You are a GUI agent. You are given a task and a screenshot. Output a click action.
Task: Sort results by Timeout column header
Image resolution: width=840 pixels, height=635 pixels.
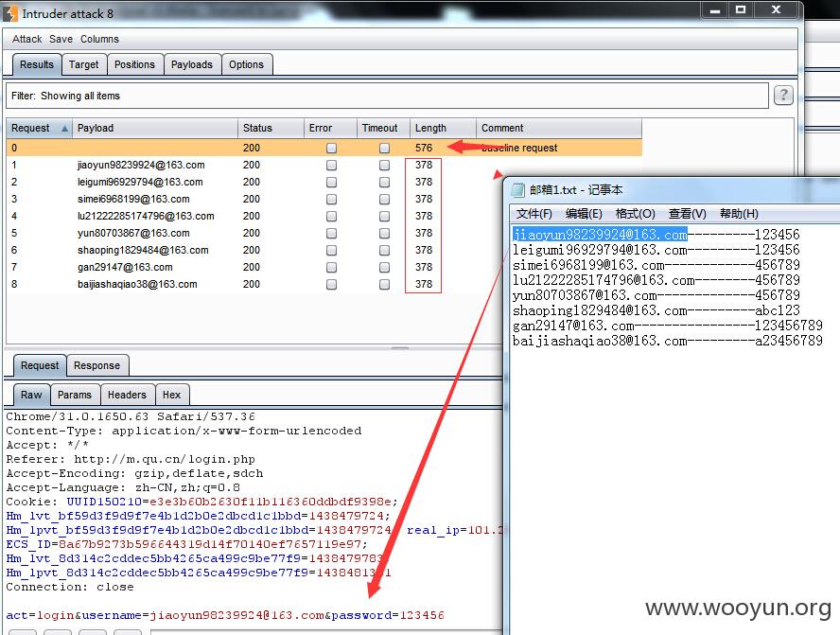(x=383, y=128)
